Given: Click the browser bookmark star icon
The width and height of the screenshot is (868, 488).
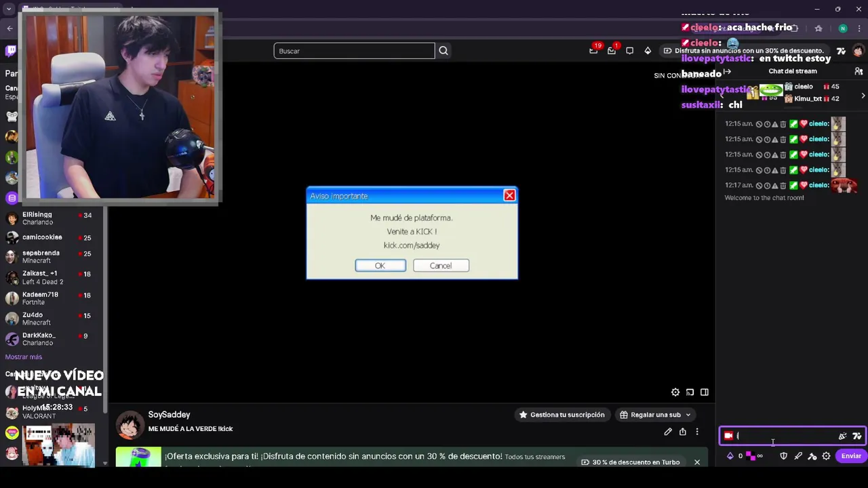Looking at the screenshot, I should 818,28.
